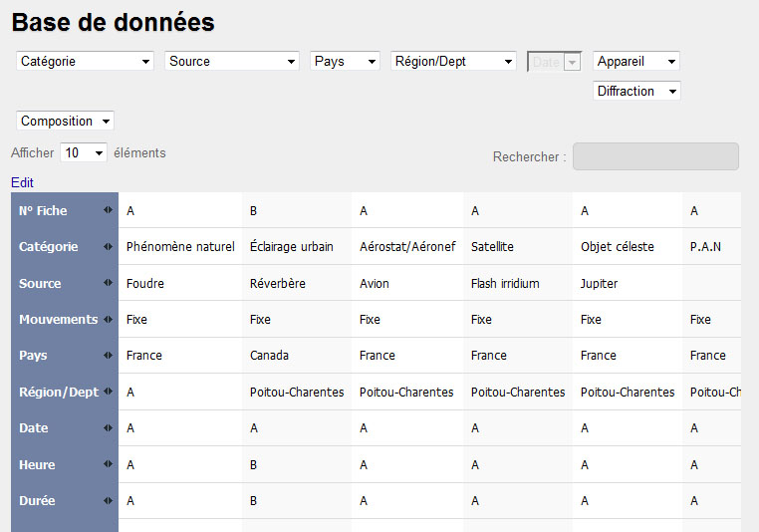The height and width of the screenshot is (532, 759).
Task: Expand the Pays filter dropdown
Action: pos(345,61)
